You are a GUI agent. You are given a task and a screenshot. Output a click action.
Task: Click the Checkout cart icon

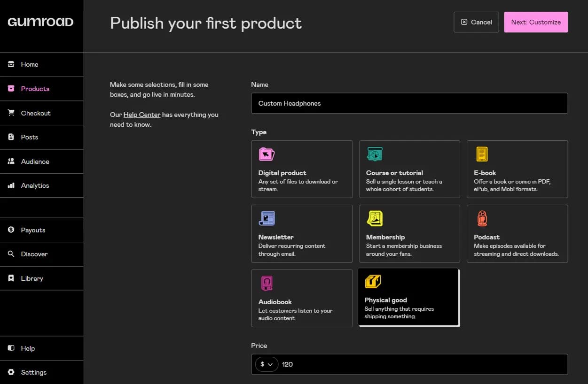[x=11, y=113]
